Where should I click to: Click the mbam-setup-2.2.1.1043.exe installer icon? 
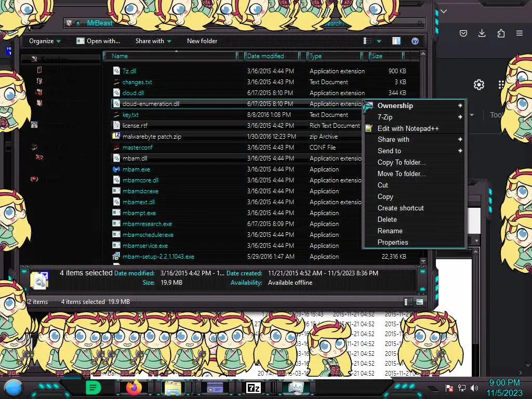[x=116, y=256]
